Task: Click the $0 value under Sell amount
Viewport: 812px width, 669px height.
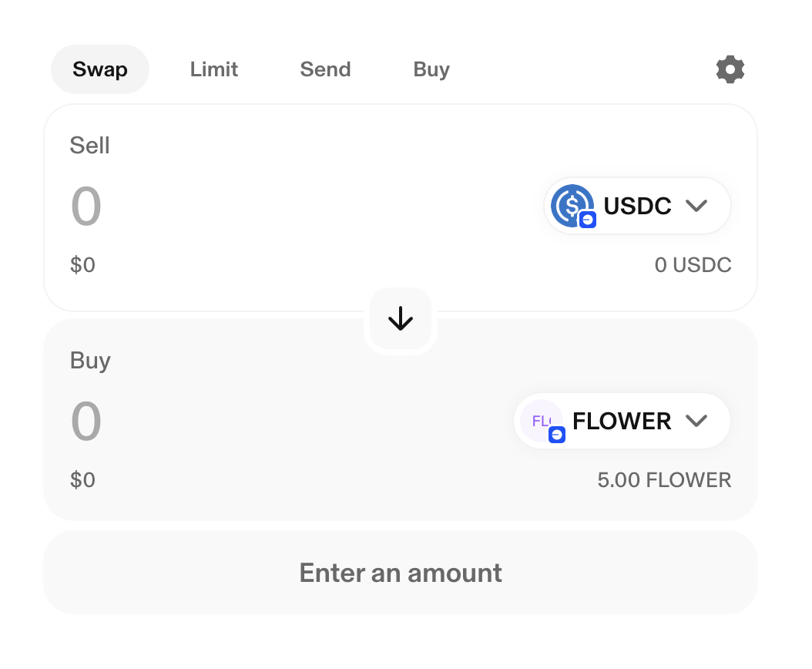Action: tap(82, 265)
